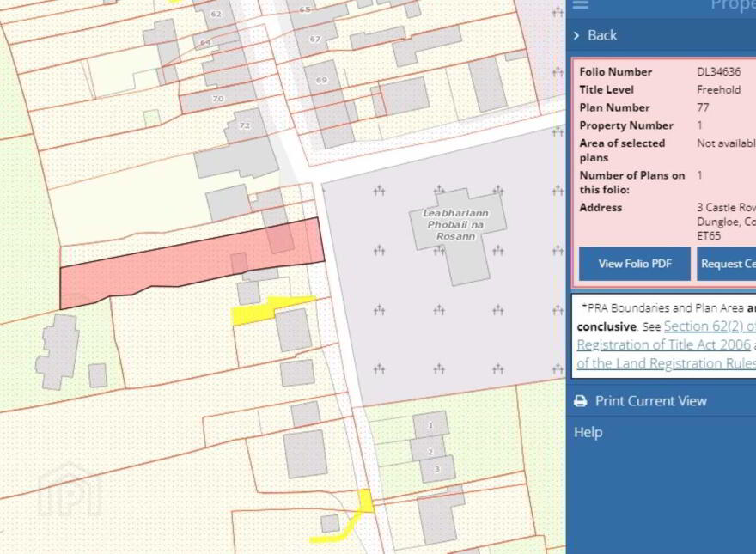
Task: Open View Folio PDF
Action: [635, 264]
